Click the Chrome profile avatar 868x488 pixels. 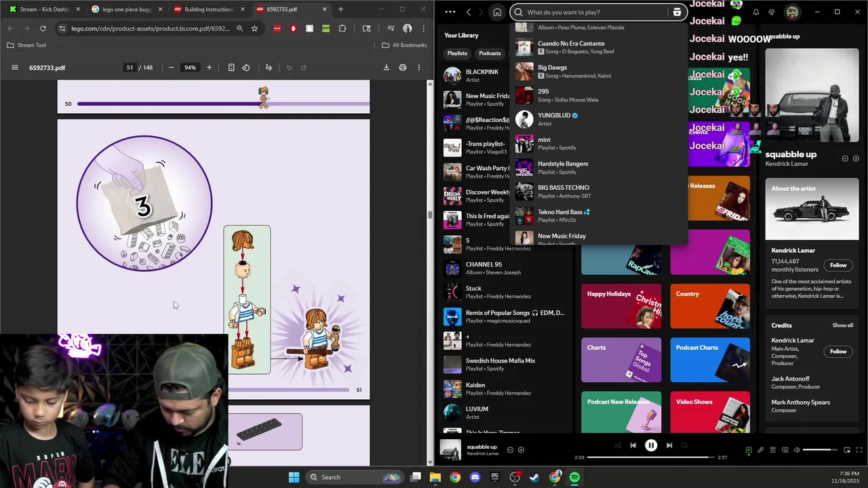pyautogui.click(x=407, y=28)
